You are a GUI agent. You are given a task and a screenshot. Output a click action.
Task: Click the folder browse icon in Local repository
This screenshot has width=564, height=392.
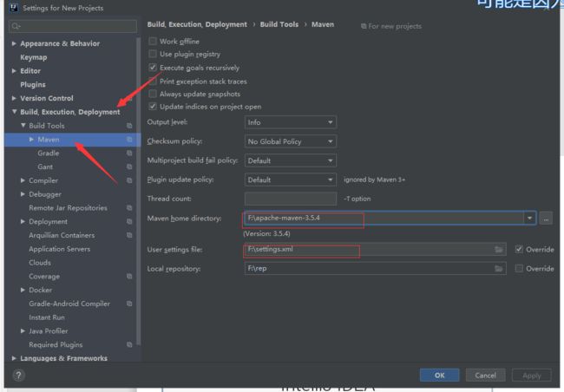point(499,268)
